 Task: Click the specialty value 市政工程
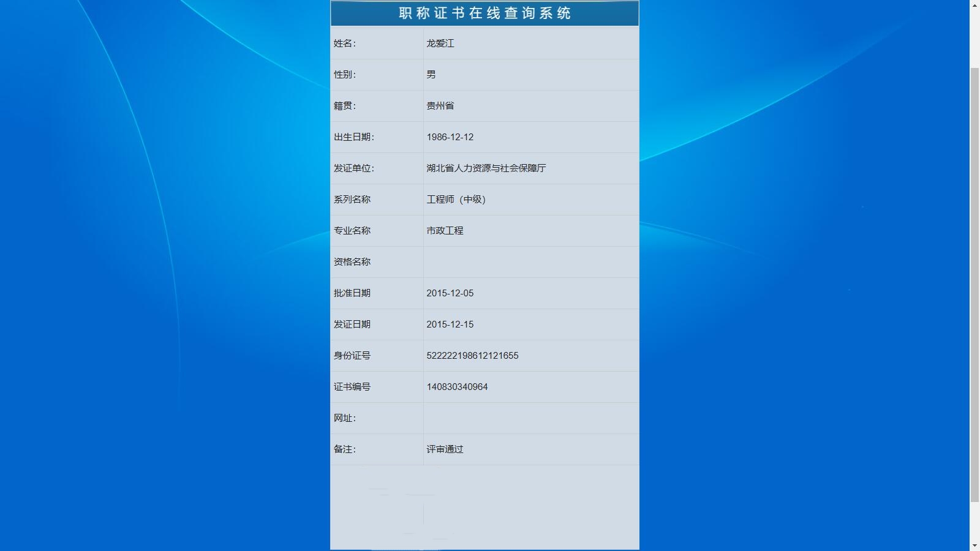tap(447, 230)
